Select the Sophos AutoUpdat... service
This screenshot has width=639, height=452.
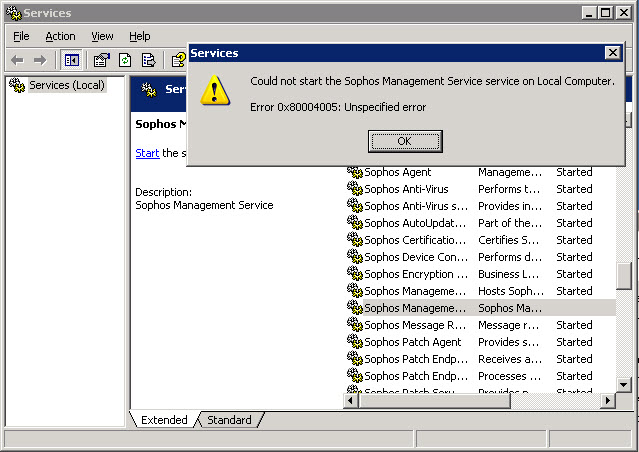coord(481,223)
